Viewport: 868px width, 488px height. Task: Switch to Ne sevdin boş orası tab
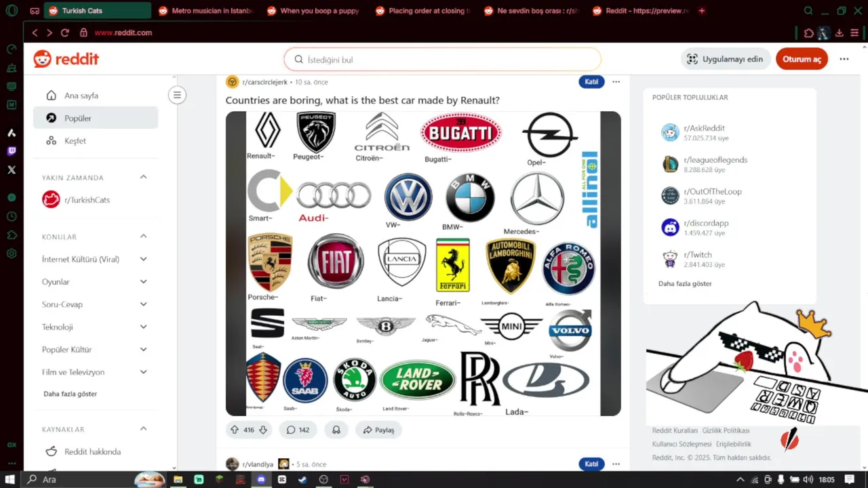pyautogui.click(x=531, y=11)
